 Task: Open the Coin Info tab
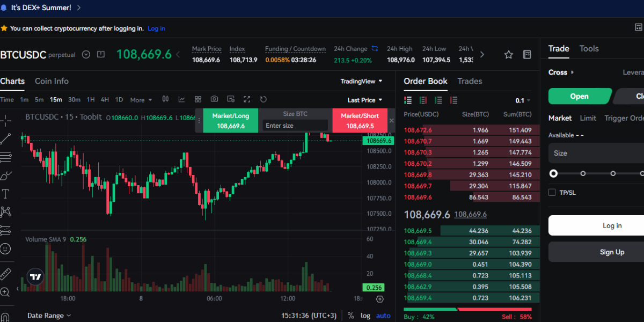click(52, 81)
